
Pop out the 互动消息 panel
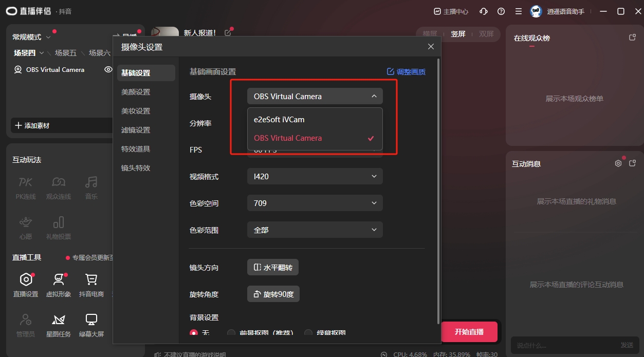(x=633, y=163)
